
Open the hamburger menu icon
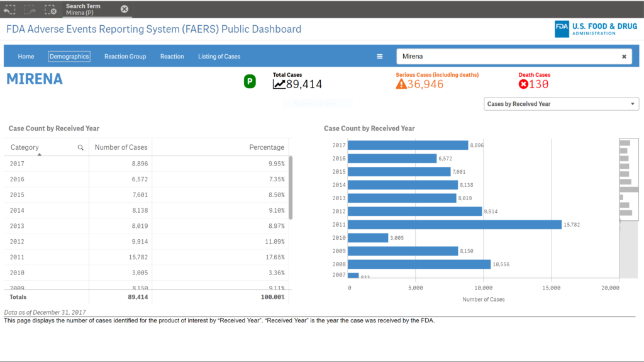click(x=379, y=57)
